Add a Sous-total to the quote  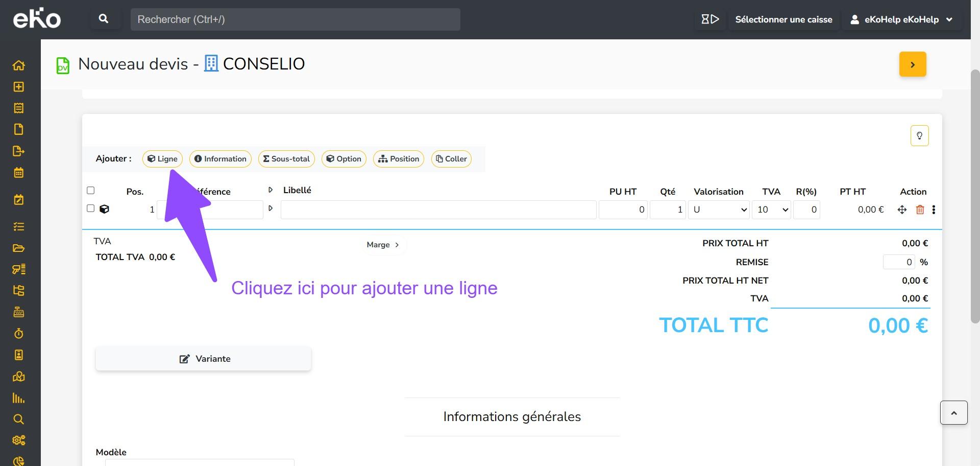point(286,159)
